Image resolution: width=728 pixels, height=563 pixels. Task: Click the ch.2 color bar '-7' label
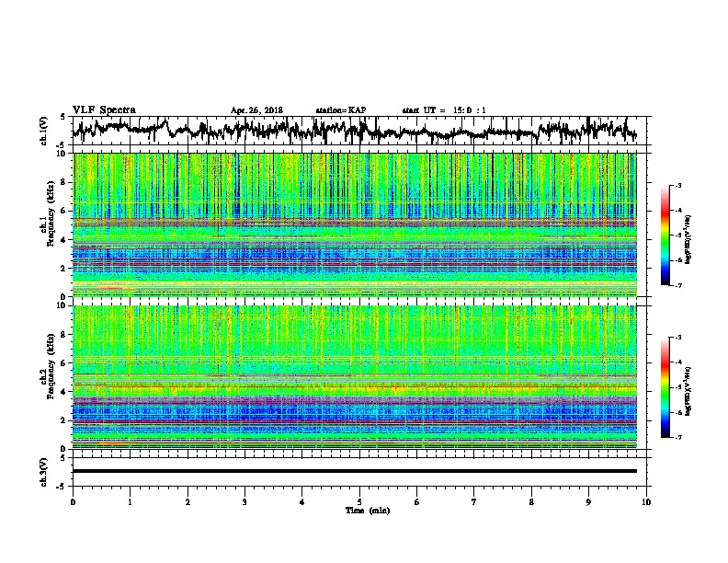[x=677, y=437]
